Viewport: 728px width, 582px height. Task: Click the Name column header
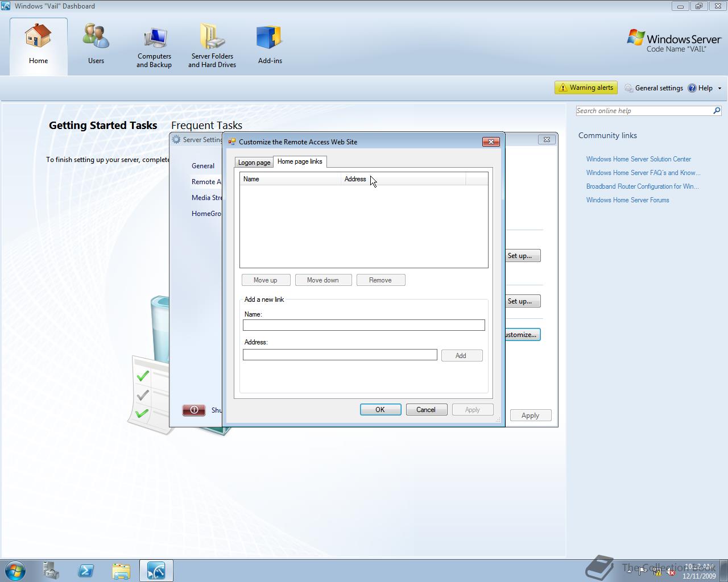click(x=290, y=179)
